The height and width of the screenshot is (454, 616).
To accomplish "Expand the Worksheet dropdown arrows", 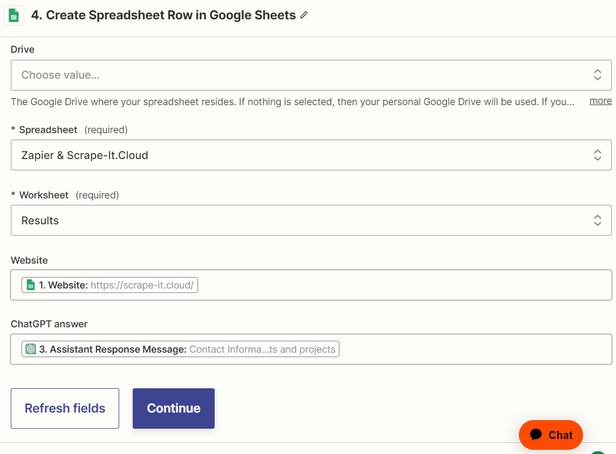I will [597, 220].
